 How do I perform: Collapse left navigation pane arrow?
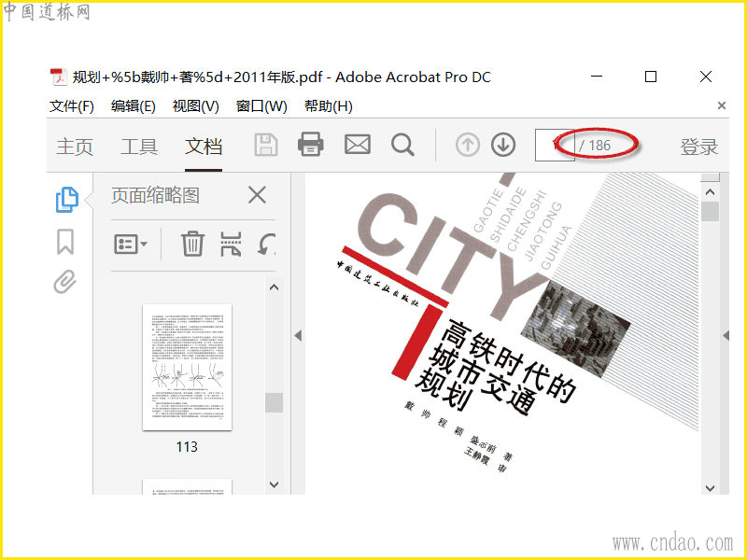298,336
